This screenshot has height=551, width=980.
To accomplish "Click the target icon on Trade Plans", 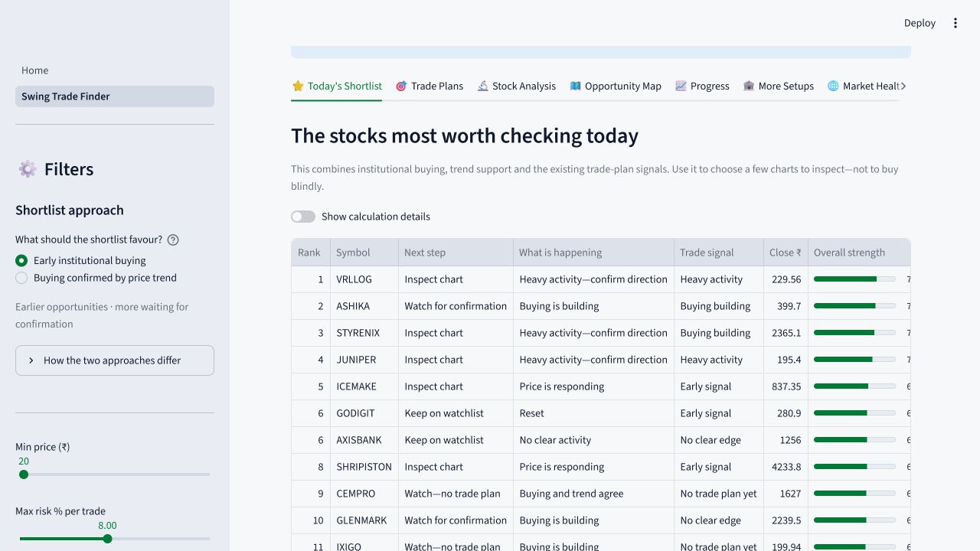I will [401, 86].
